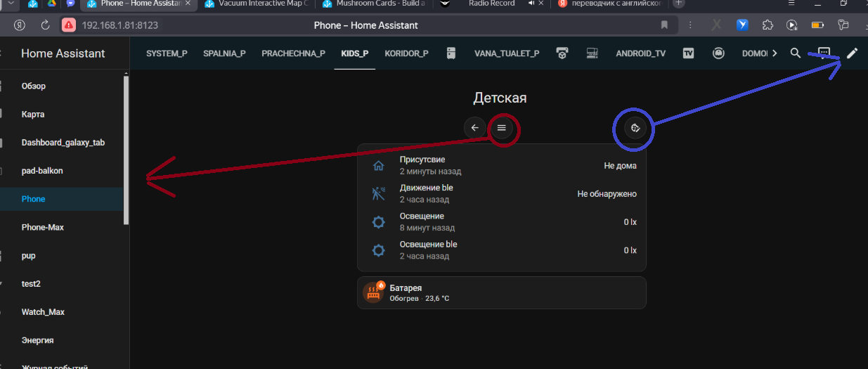
Task: Open the TV icon tab
Action: [x=689, y=53]
